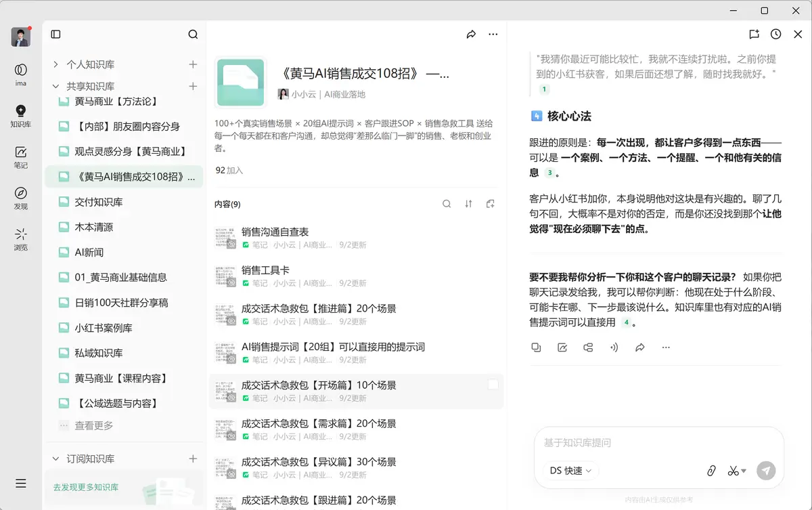Viewport: 812px width, 510px height.
Task: Open more options under the AI answer
Action: click(666, 347)
